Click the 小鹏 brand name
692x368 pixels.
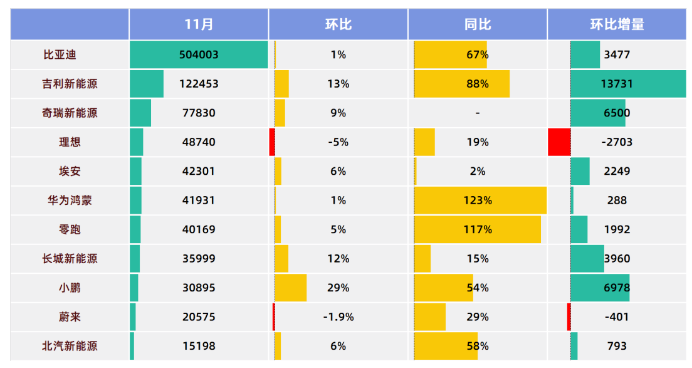(x=70, y=288)
